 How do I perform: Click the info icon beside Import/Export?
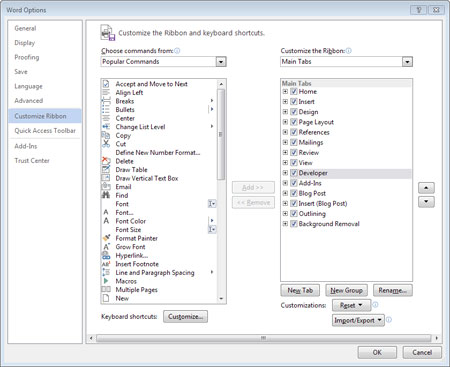(x=389, y=320)
